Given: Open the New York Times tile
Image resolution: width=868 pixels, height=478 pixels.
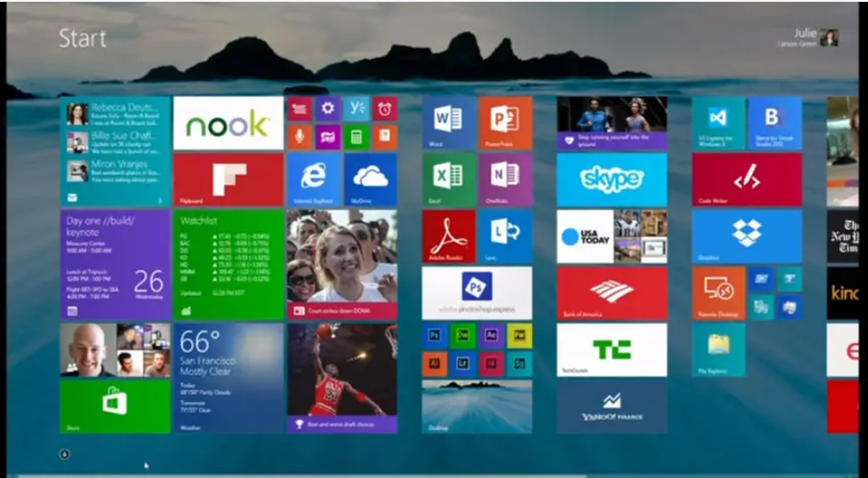Looking at the screenshot, I should click(x=843, y=236).
